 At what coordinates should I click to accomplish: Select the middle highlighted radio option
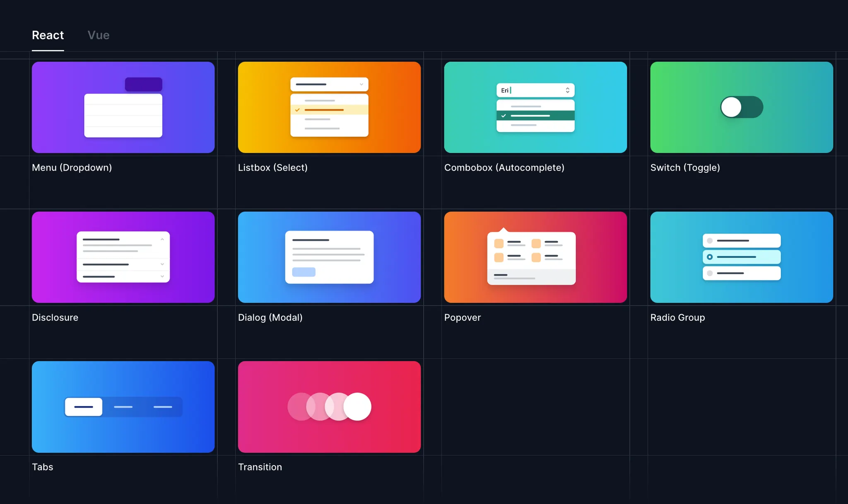point(741,257)
